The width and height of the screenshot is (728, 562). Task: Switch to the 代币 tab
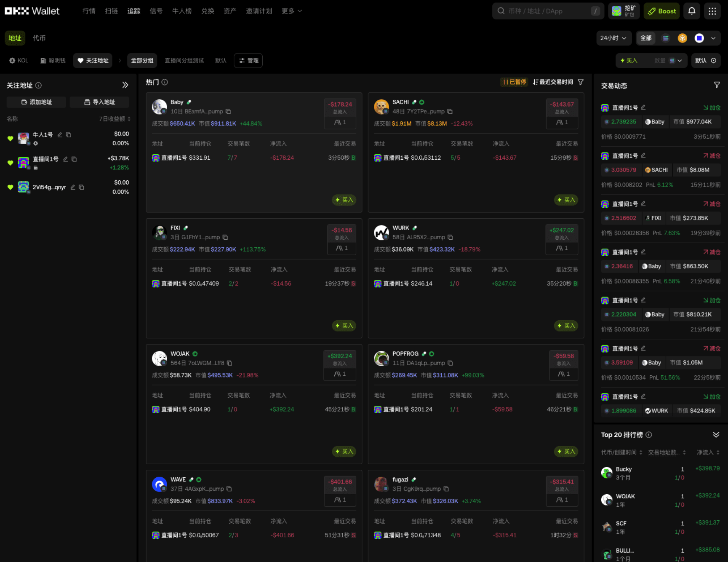coord(39,38)
